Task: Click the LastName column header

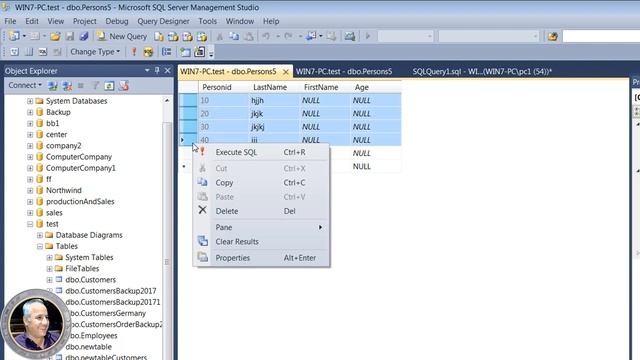Action: (274, 87)
